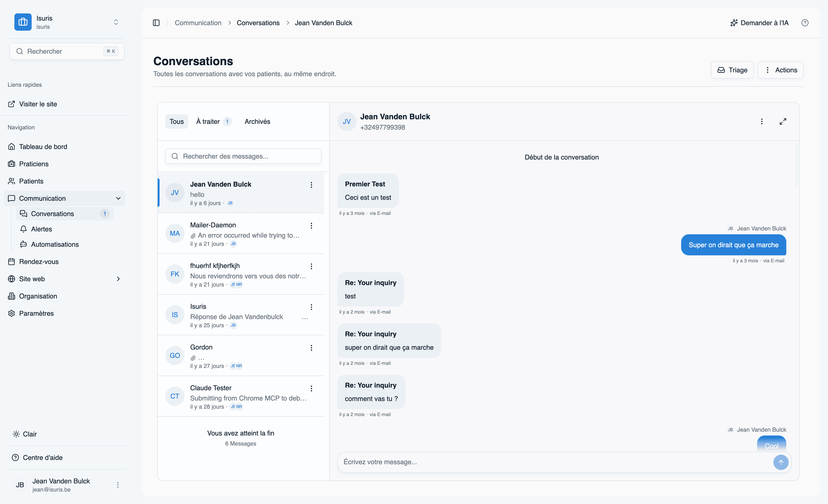Click the Rechercher des messages field
The width and height of the screenshot is (828, 504).
[x=243, y=156]
